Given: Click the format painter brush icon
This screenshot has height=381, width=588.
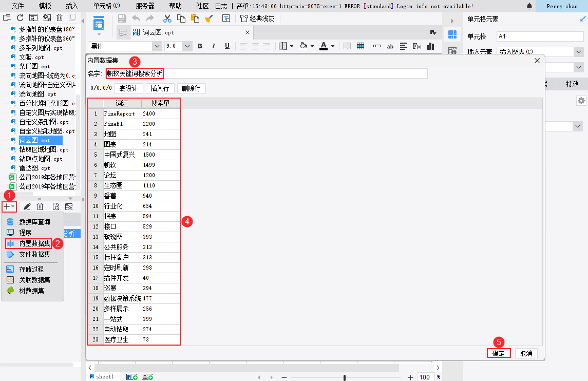Looking at the screenshot, I should click(209, 18).
